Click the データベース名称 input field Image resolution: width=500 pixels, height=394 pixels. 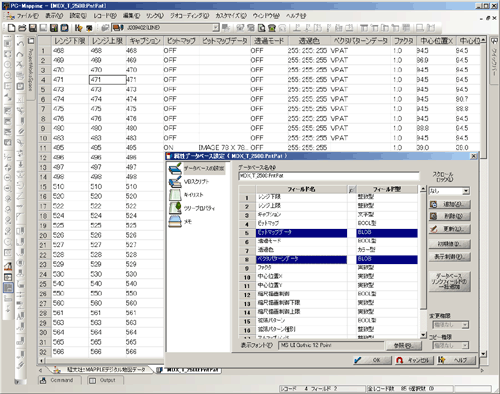329,176
